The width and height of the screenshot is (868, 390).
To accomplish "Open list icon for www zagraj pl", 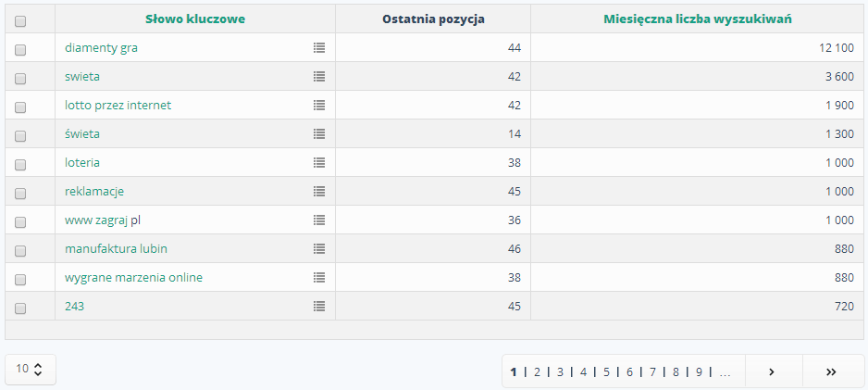I will pos(319,220).
